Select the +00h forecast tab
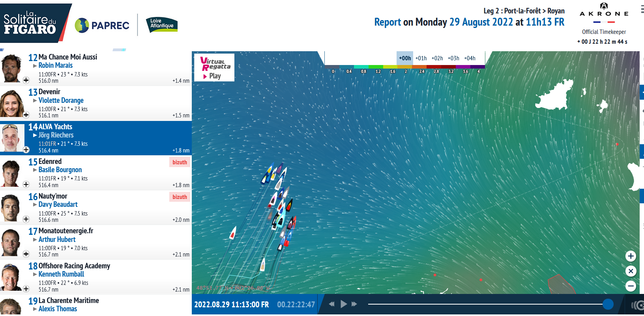This screenshot has height=316, width=644. point(405,58)
